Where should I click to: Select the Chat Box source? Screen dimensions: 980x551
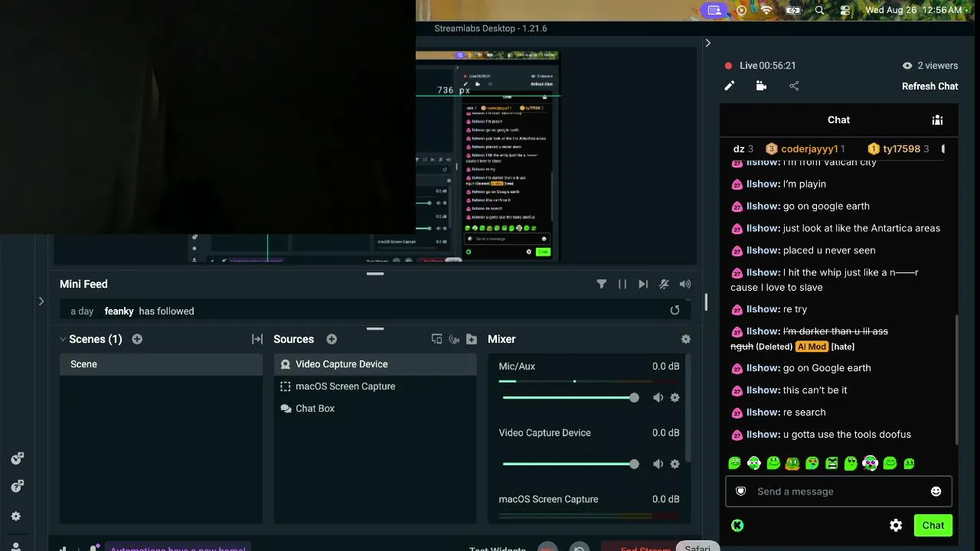[375, 409]
